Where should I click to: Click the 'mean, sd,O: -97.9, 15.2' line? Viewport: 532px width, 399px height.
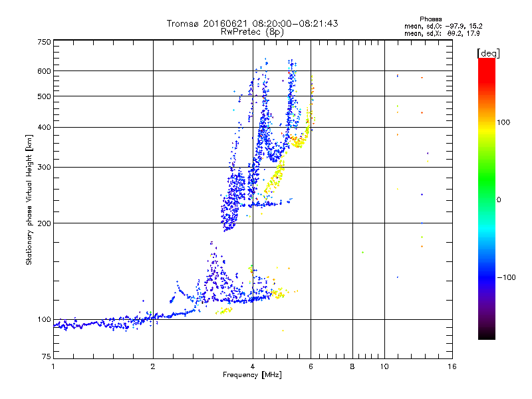(x=443, y=26)
